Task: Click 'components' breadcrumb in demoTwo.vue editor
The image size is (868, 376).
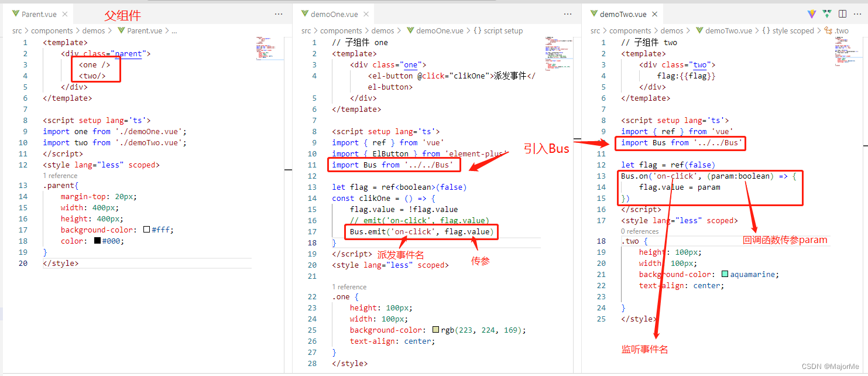Action: pyautogui.click(x=630, y=30)
